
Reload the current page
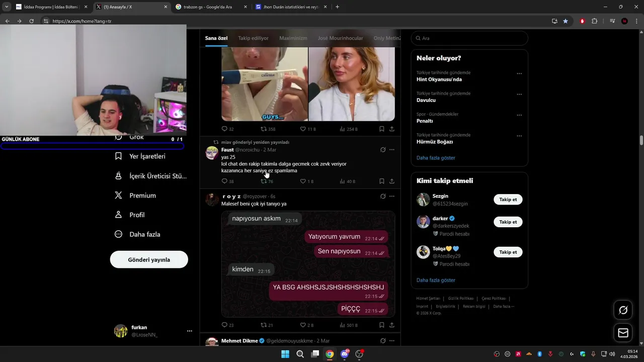click(x=31, y=21)
